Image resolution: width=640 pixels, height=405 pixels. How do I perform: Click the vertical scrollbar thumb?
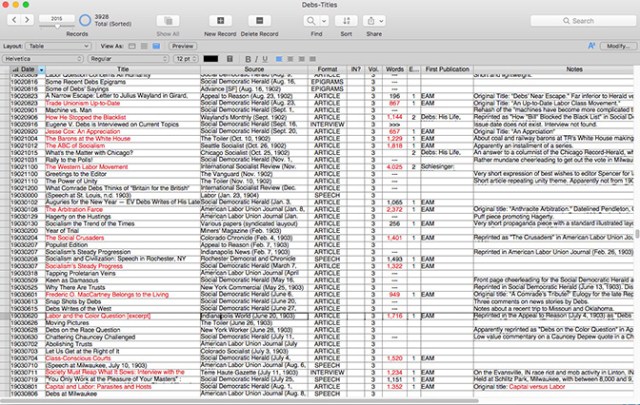[x=637, y=234]
